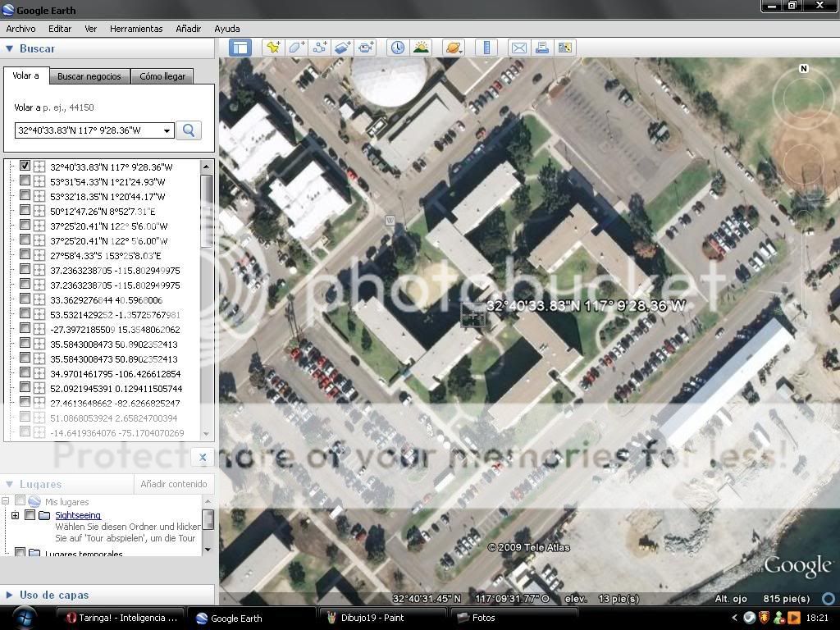Show historical imagery with the clock icon

click(398, 48)
